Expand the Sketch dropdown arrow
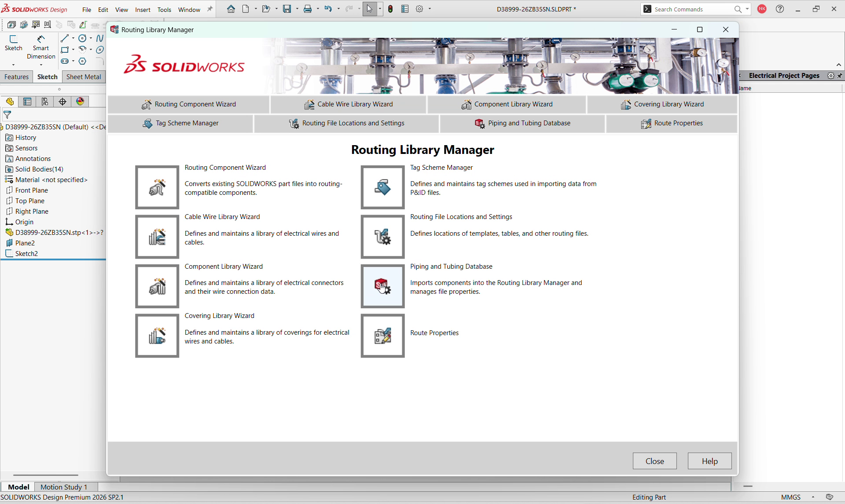845x504 pixels. pos(13,65)
